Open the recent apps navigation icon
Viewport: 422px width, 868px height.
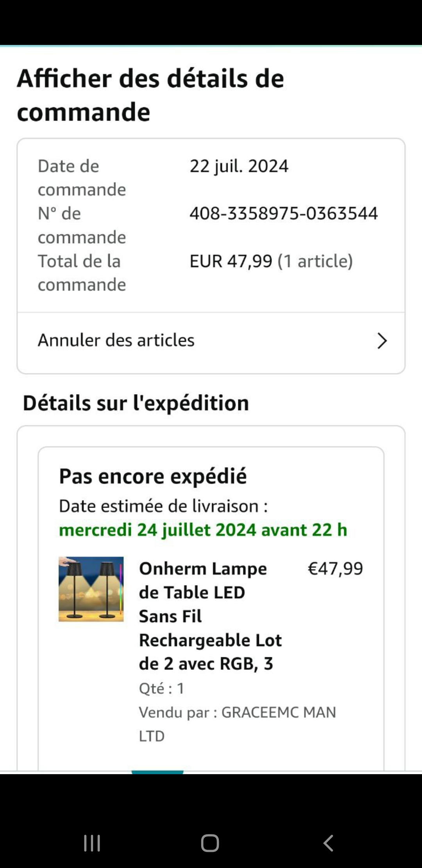click(x=92, y=843)
